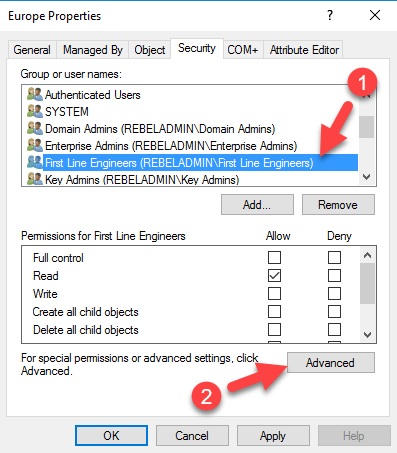The width and height of the screenshot is (397, 453).
Task: Open the Advanced security settings
Action: tap(331, 363)
